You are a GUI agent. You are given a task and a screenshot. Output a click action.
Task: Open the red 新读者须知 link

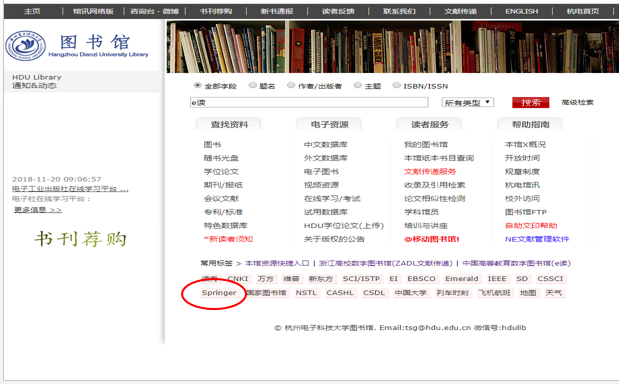tap(228, 239)
